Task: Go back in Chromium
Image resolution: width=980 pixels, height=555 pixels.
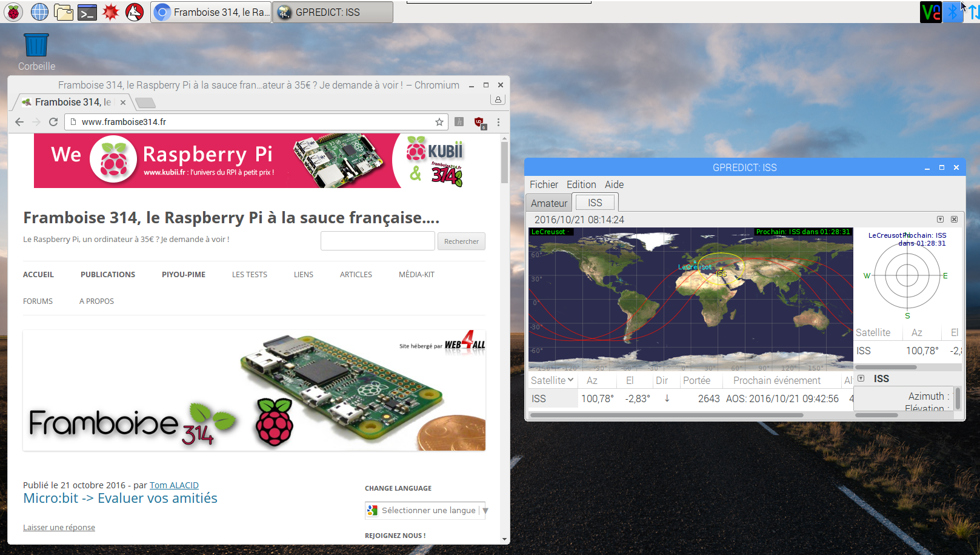Action: click(19, 122)
